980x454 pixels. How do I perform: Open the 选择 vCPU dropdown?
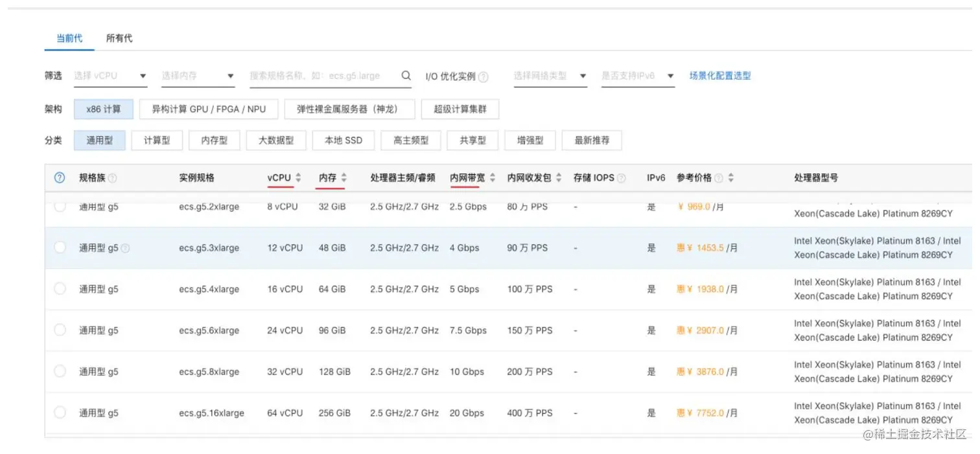[x=111, y=76]
